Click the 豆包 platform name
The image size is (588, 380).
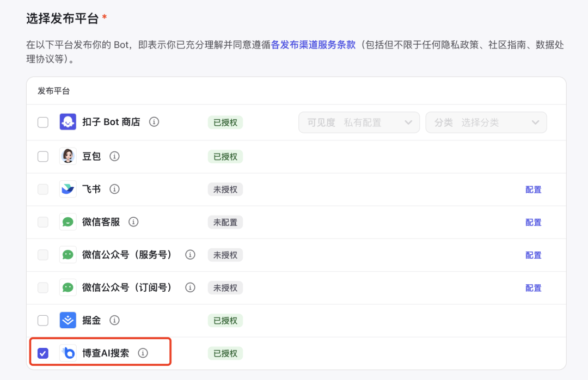point(91,156)
